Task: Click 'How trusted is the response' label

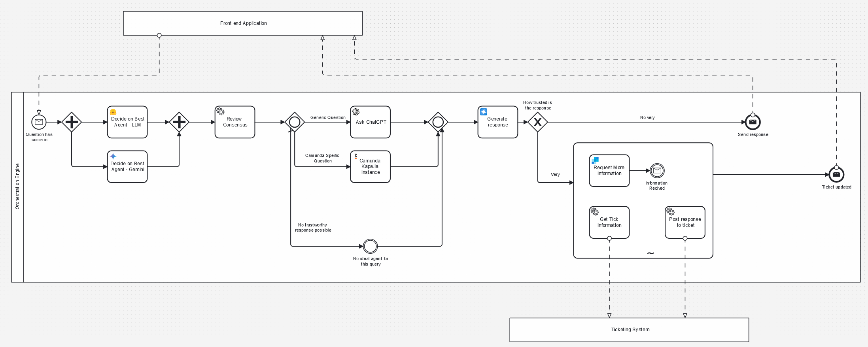Action: 538,105
